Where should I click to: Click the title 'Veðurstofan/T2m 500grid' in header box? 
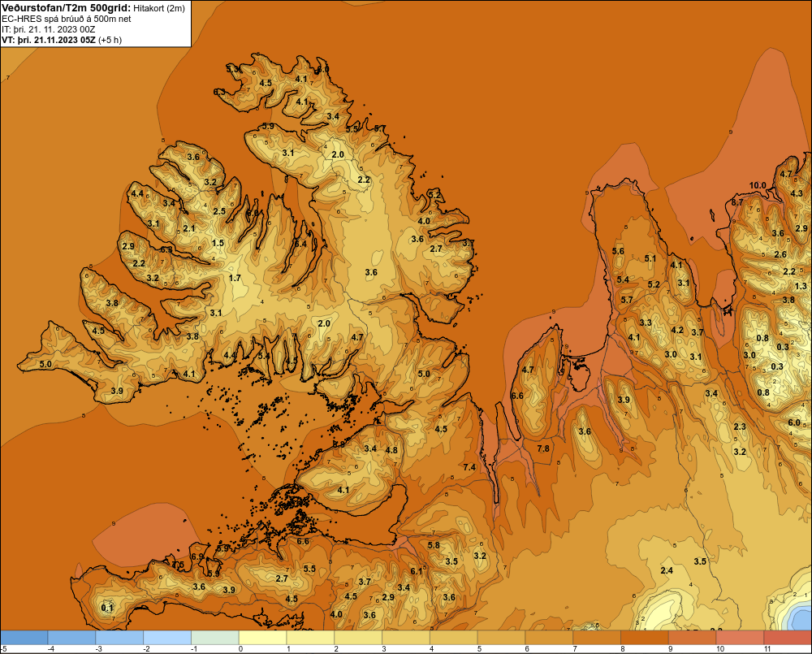66,8
